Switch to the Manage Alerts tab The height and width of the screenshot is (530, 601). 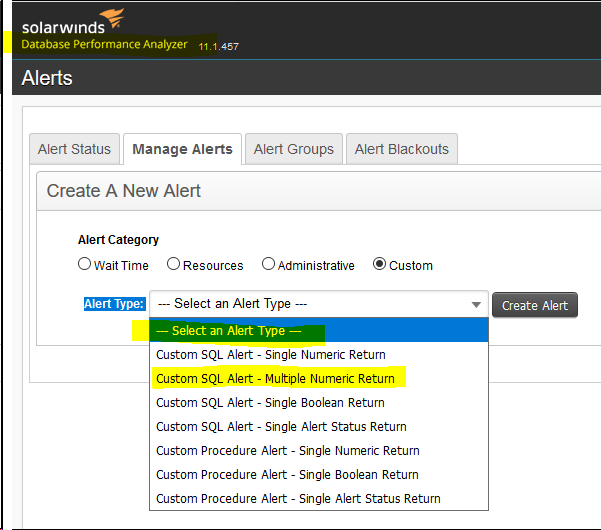point(182,149)
